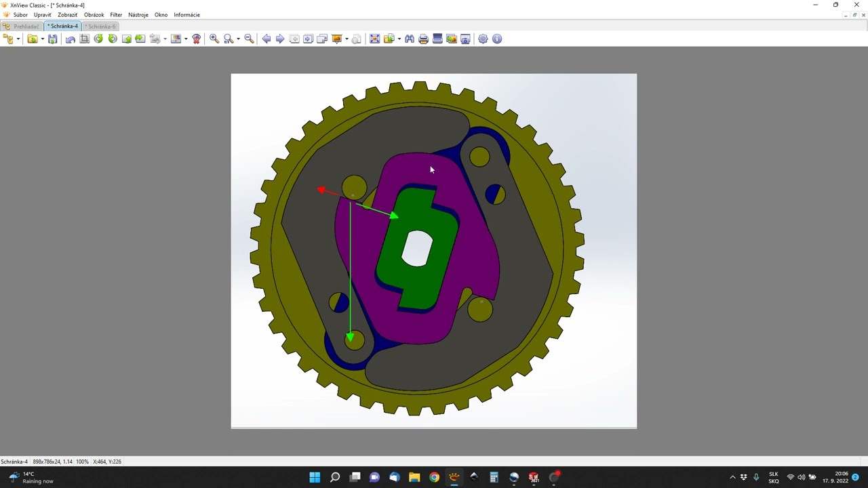
Task: Go to next file arrow
Action: tap(280, 39)
